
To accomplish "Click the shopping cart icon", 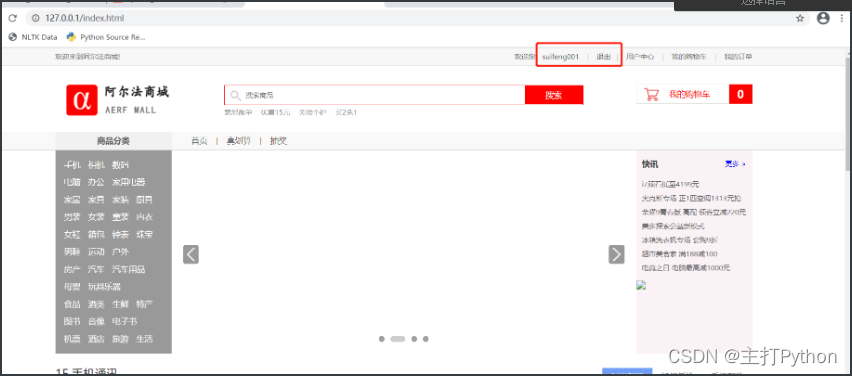I will coord(651,95).
